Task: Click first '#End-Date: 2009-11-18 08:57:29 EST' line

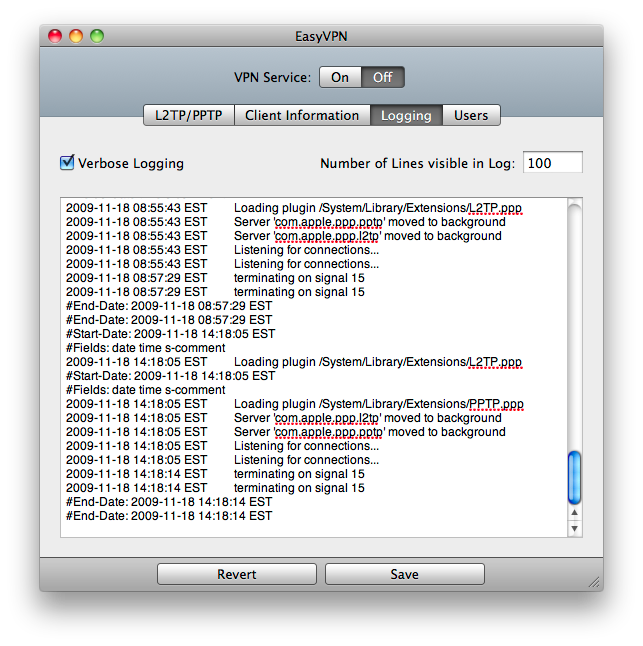Action: (x=169, y=306)
